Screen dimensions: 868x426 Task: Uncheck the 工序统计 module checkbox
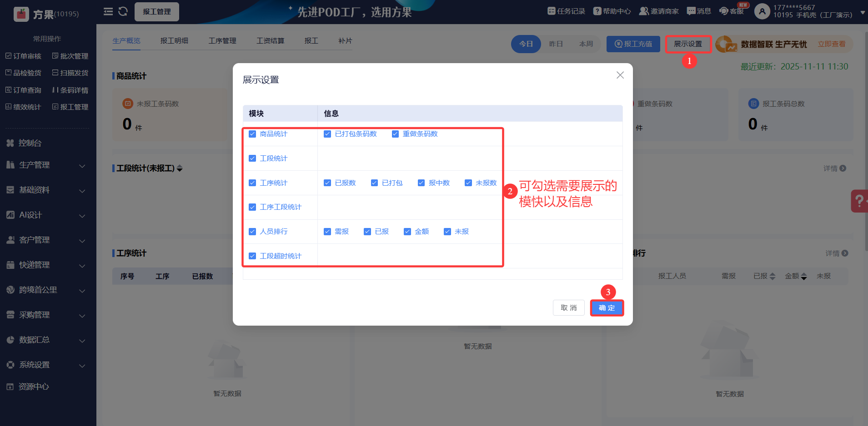tap(252, 183)
